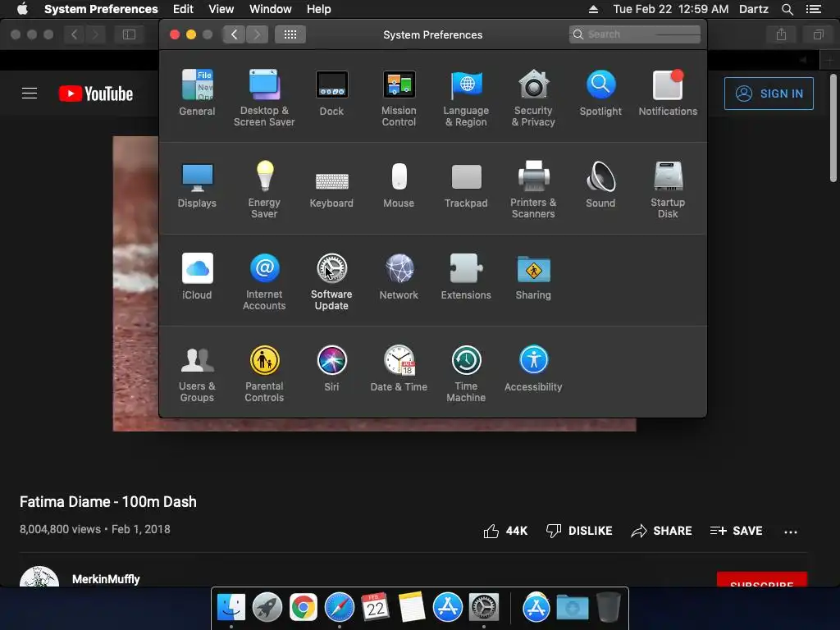Click Safari share button in toolbar
The width and height of the screenshot is (840, 630).
[x=782, y=34]
